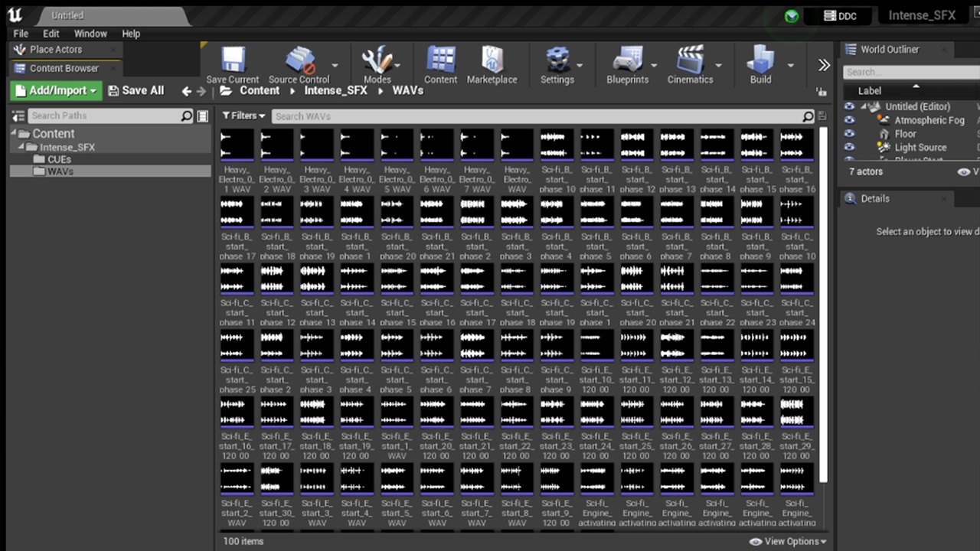Collapse the Untitled (Editor) outliner row

(864, 106)
